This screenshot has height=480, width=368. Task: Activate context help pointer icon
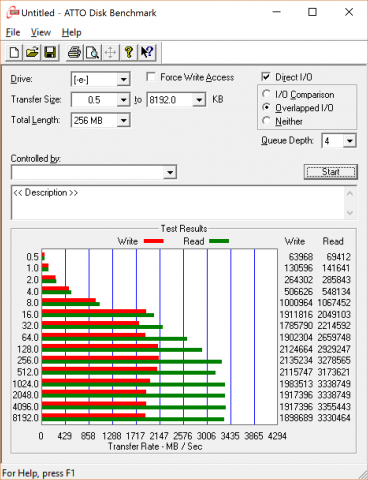tap(147, 52)
